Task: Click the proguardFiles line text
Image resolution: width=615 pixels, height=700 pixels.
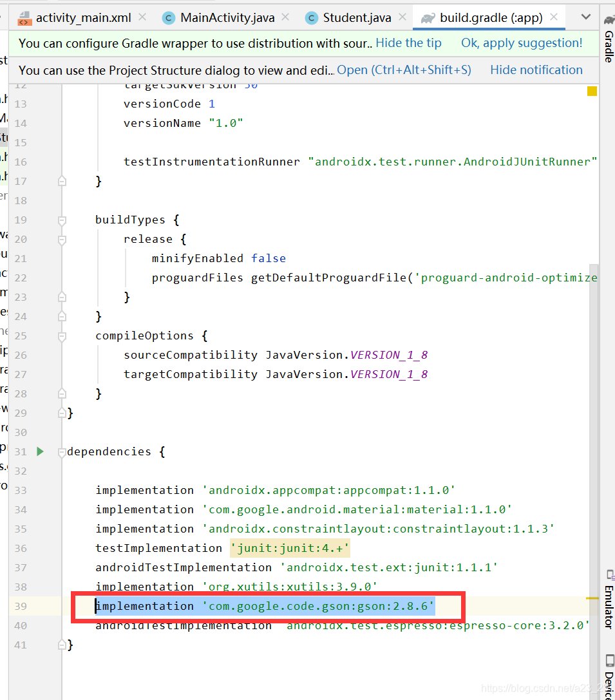Action: click(x=374, y=278)
